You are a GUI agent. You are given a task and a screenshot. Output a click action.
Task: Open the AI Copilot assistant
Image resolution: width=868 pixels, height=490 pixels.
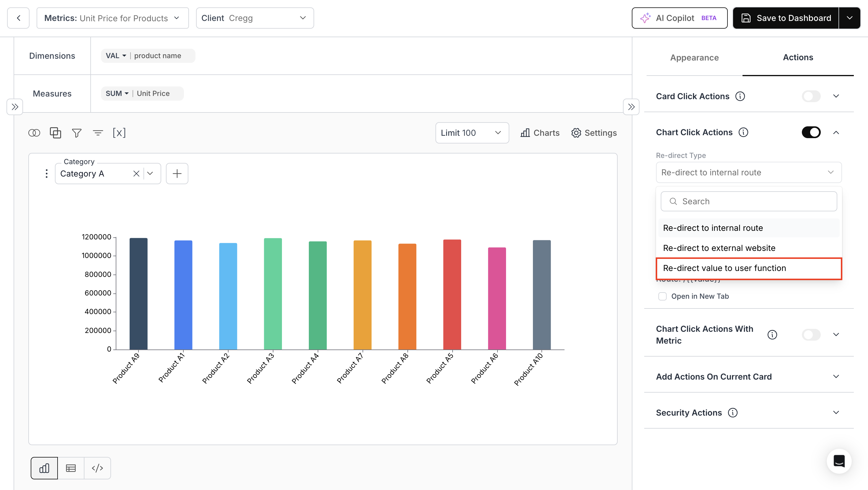click(679, 18)
